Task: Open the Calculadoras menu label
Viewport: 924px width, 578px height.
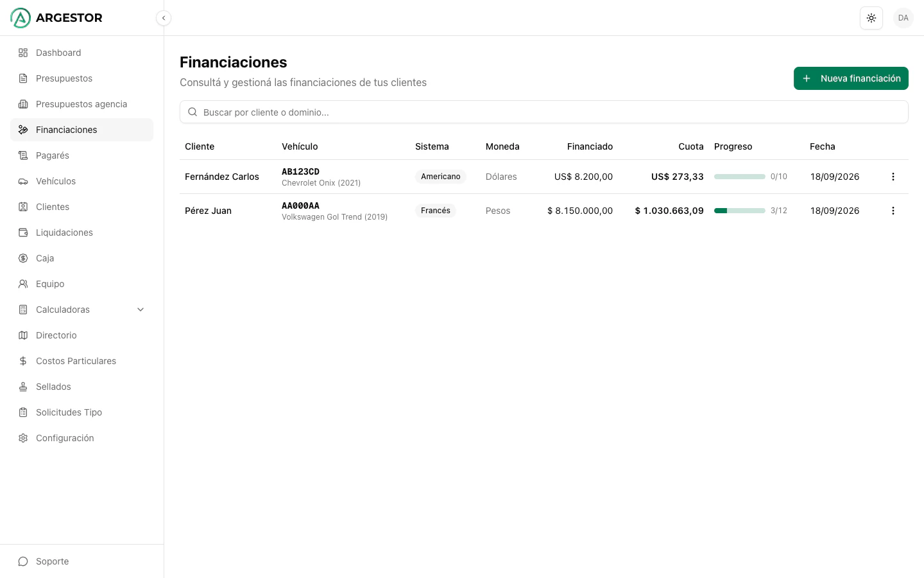Action: tap(63, 310)
